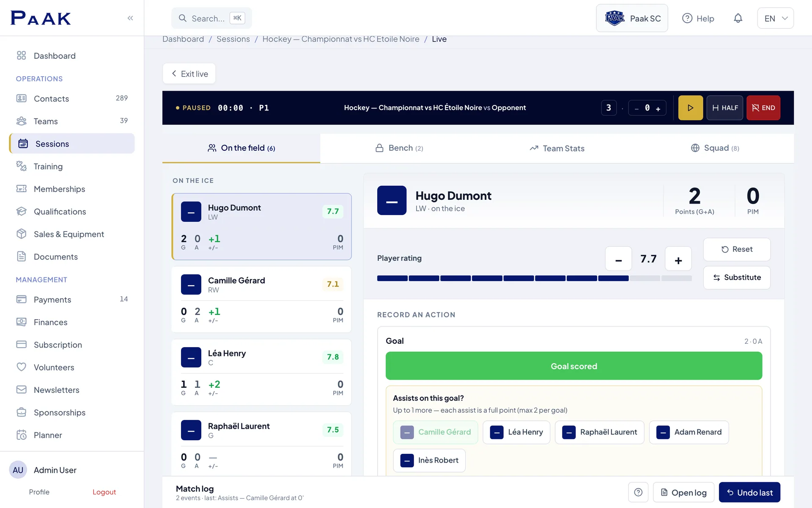Switch to Squad tab
The image size is (812, 508).
pos(715,148)
